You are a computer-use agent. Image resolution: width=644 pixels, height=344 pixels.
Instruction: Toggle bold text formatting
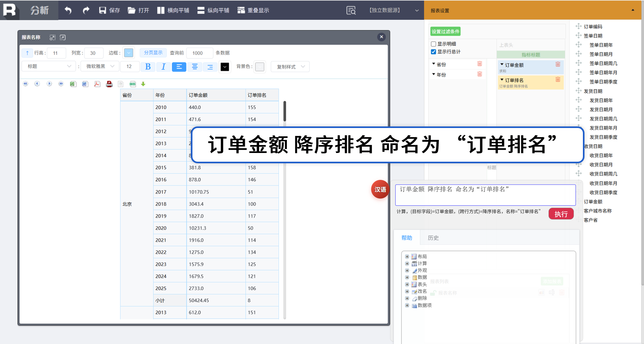148,67
